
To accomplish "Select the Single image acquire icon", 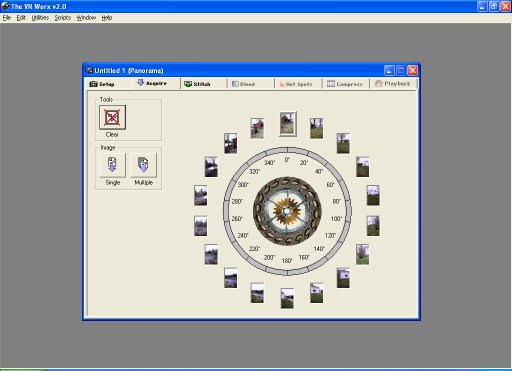I will [112, 165].
